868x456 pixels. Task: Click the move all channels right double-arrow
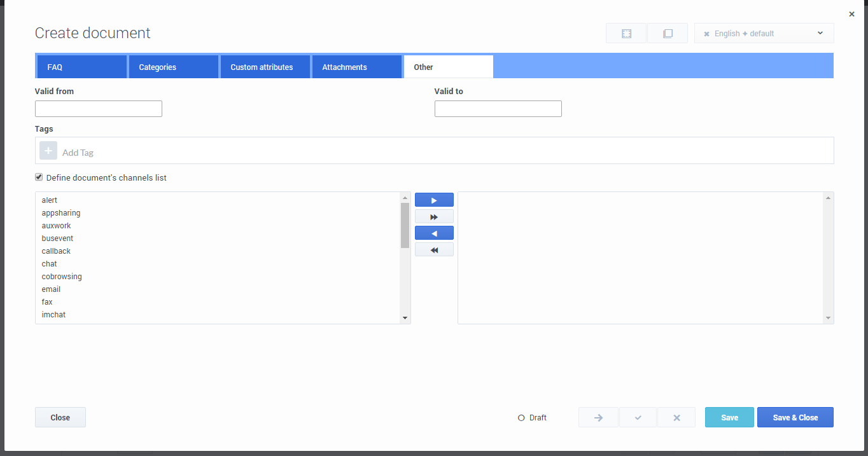(434, 217)
